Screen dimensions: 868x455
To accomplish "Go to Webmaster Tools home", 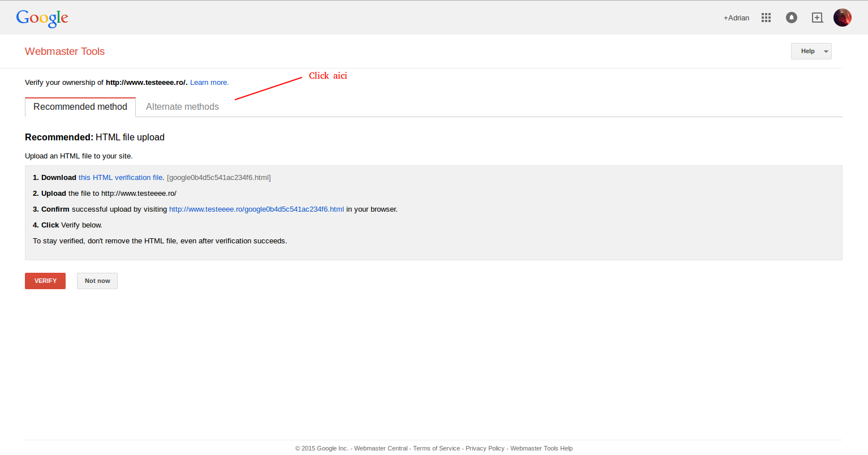I will tap(65, 51).
